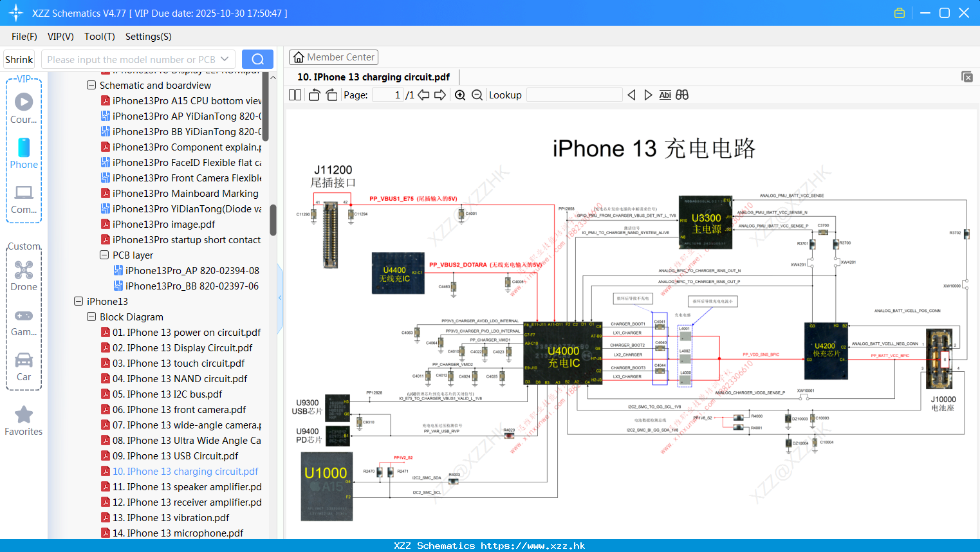Collapse the iPhone13 tree node
The image size is (980, 552).
[79, 301]
